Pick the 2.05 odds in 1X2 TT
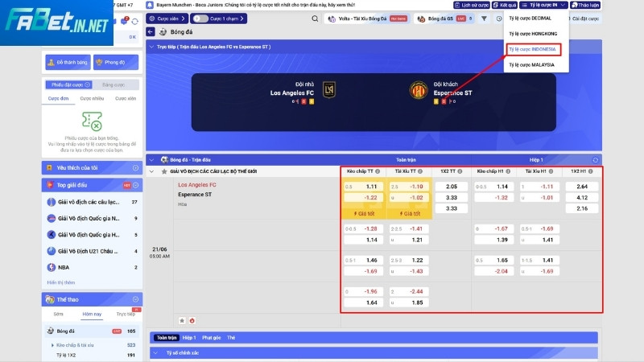The image size is (644, 362). pyautogui.click(x=452, y=187)
